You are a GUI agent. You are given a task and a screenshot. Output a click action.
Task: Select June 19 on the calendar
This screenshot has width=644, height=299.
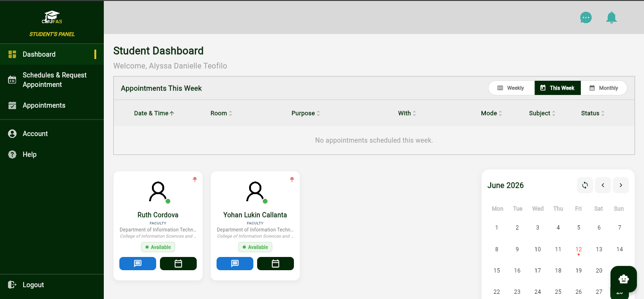[578, 271]
